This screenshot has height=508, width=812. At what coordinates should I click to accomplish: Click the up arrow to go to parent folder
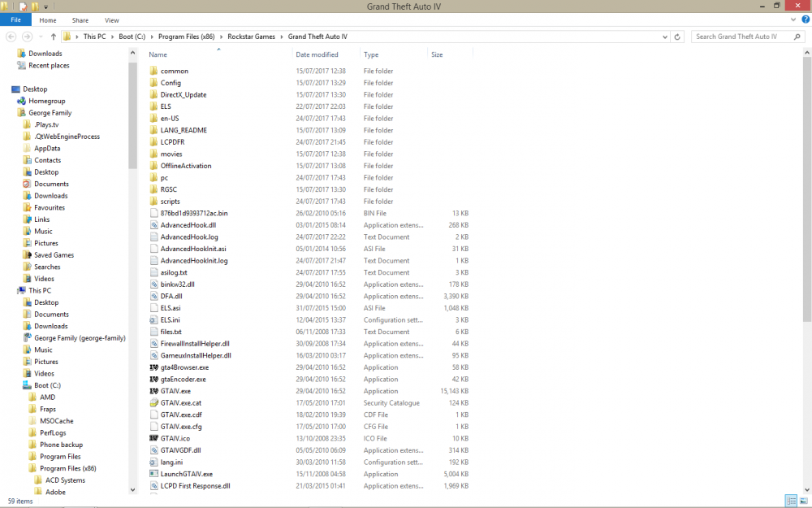(x=53, y=37)
